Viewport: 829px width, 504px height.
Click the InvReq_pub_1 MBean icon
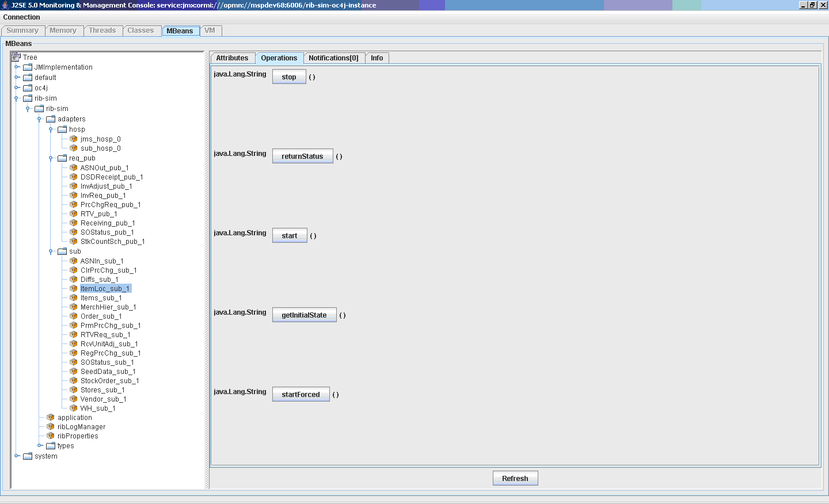[x=74, y=195]
